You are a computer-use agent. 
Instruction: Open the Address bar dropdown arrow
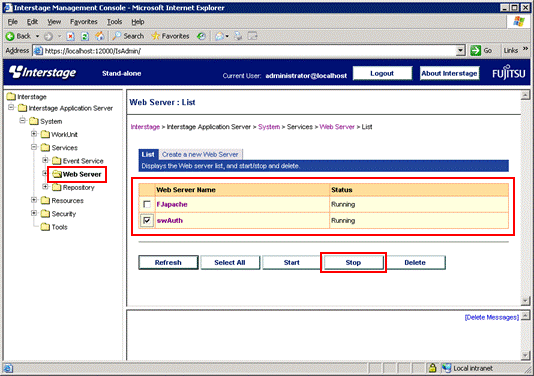pyautogui.click(x=460, y=51)
